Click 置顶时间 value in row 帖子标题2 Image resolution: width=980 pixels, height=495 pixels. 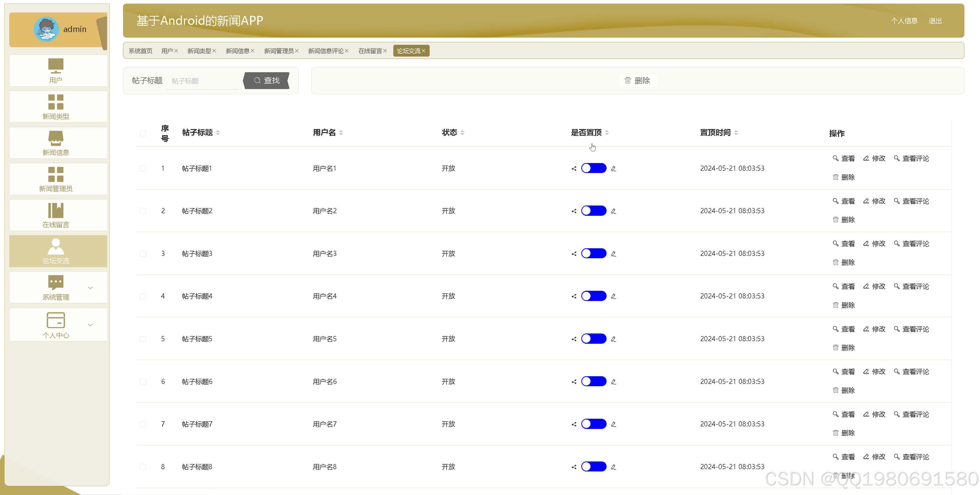[x=732, y=211]
